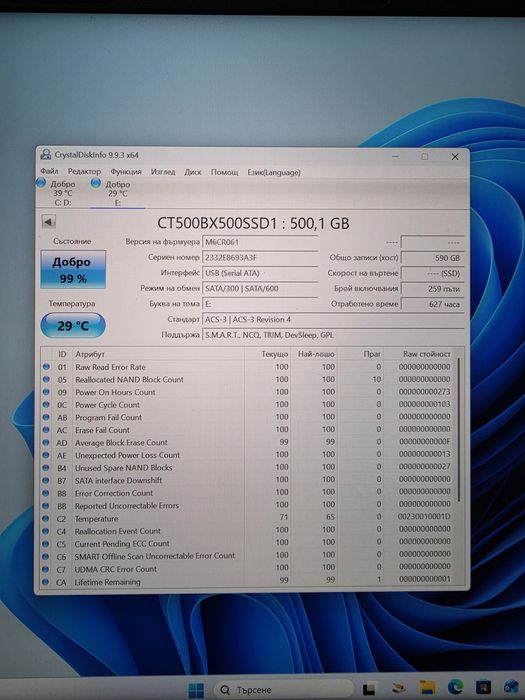
Task: Click the 627 hours power on field
Action: coord(432,304)
